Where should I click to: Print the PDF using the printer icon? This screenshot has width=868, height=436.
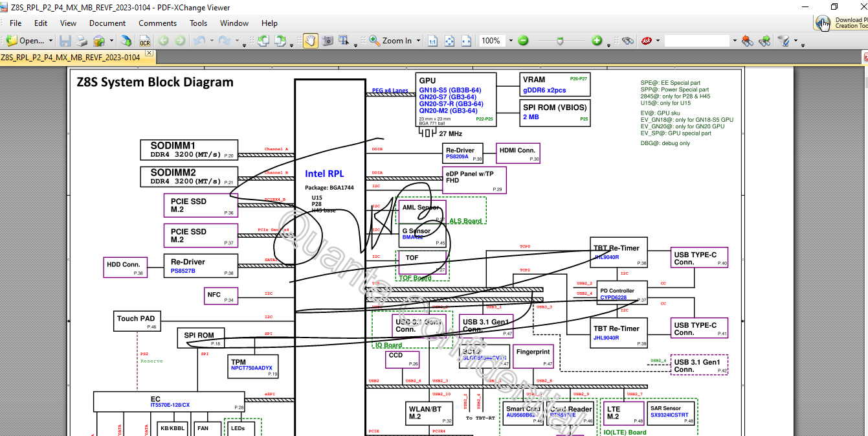(x=82, y=41)
